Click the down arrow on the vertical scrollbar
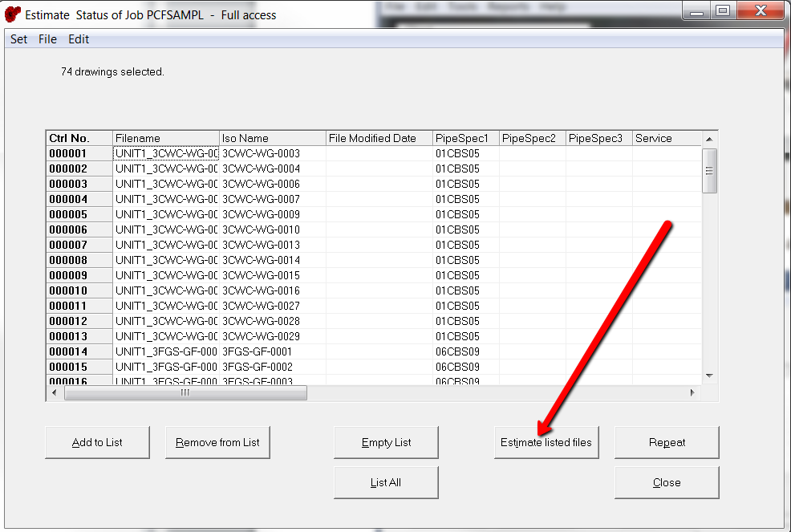The image size is (791, 532). tap(709, 375)
